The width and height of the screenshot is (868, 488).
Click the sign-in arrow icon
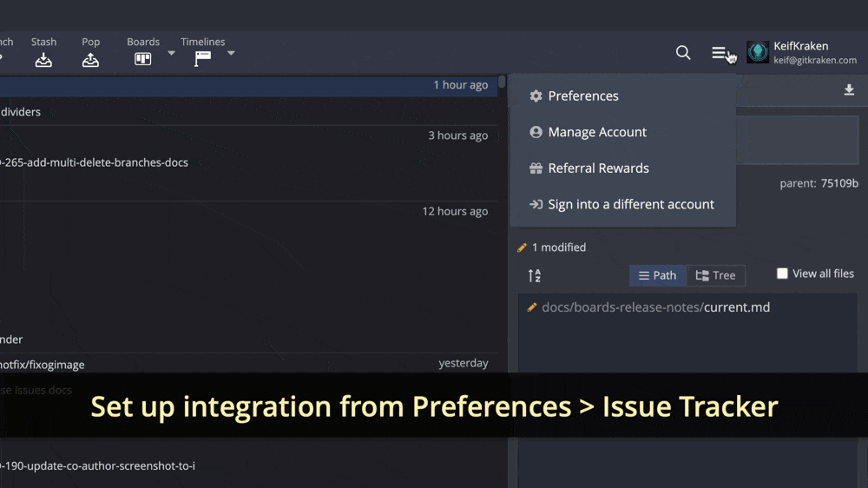pos(536,204)
